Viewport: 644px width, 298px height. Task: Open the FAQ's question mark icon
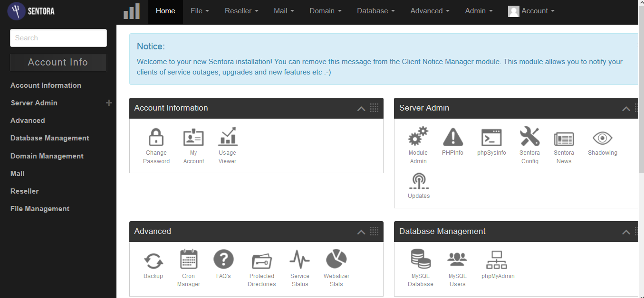(x=223, y=260)
